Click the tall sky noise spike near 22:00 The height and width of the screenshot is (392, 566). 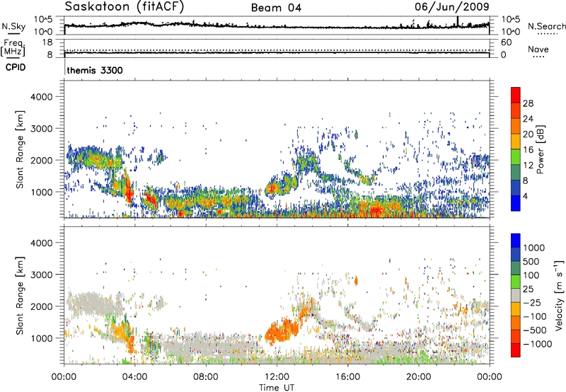pyautogui.click(x=457, y=22)
